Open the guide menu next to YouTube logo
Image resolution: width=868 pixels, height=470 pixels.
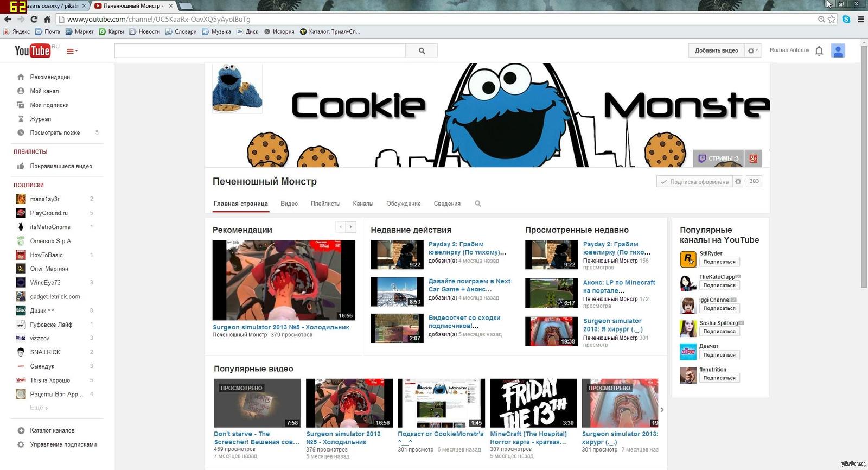coord(72,51)
